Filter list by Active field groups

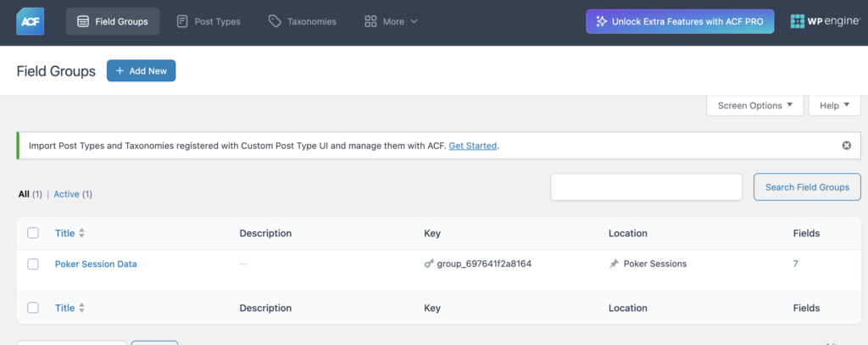[66, 194]
